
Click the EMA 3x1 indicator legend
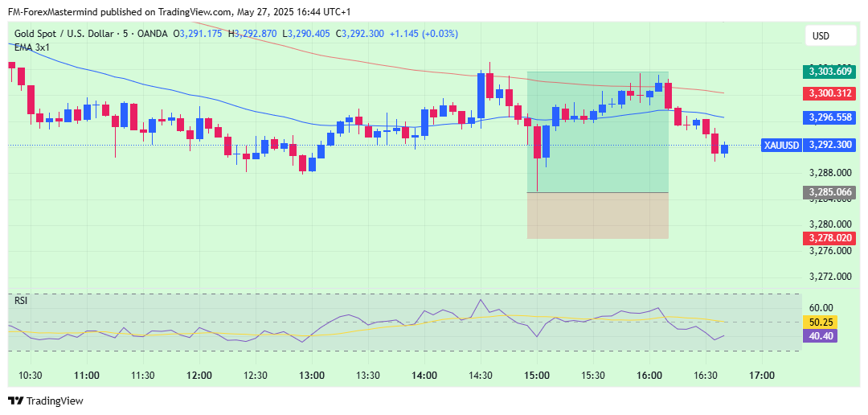click(32, 47)
